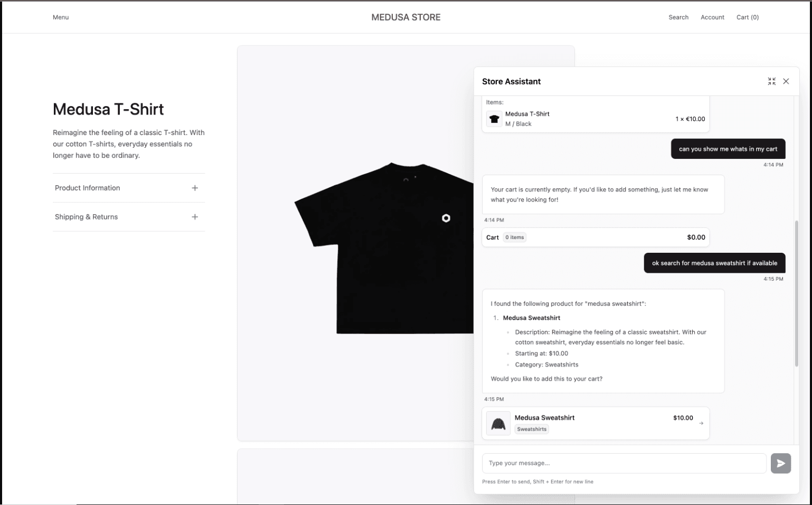Go to the Account page
812x505 pixels.
point(712,17)
